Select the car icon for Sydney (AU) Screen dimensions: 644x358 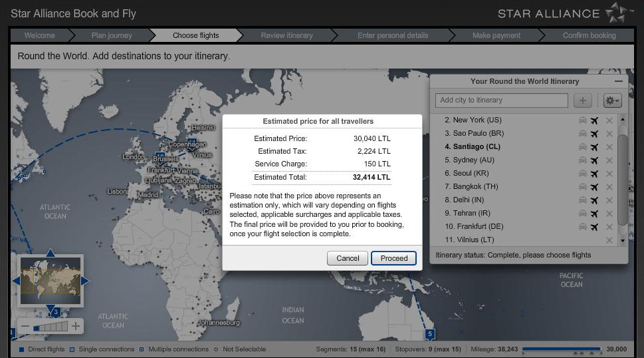tap(582, 160)
